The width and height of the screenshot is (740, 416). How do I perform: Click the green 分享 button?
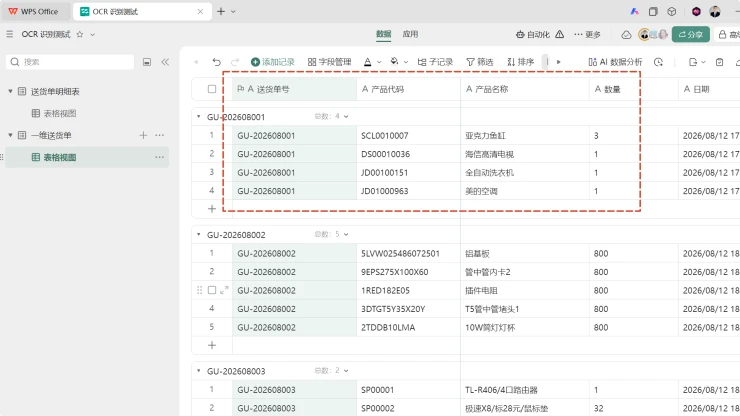(691, 34)
